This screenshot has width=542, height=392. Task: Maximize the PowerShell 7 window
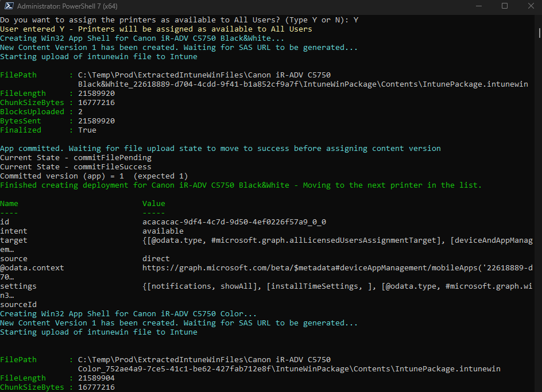coord(505,6)
